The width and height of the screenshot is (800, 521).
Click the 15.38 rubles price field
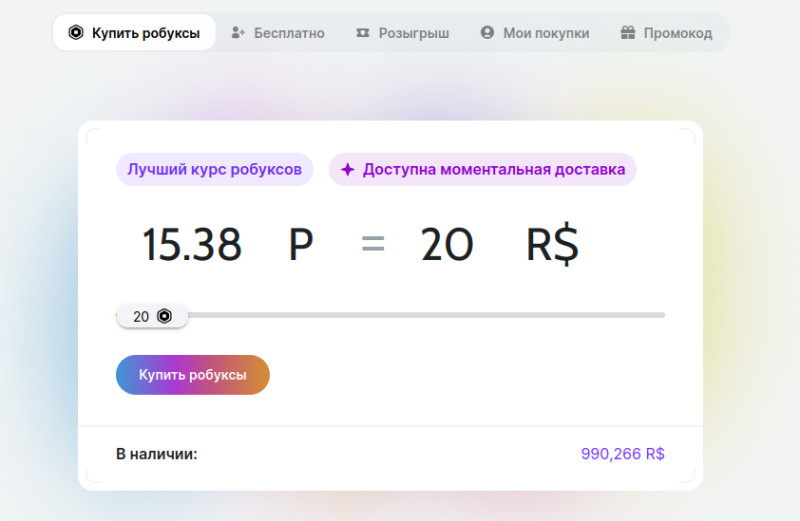click(191, 244)
